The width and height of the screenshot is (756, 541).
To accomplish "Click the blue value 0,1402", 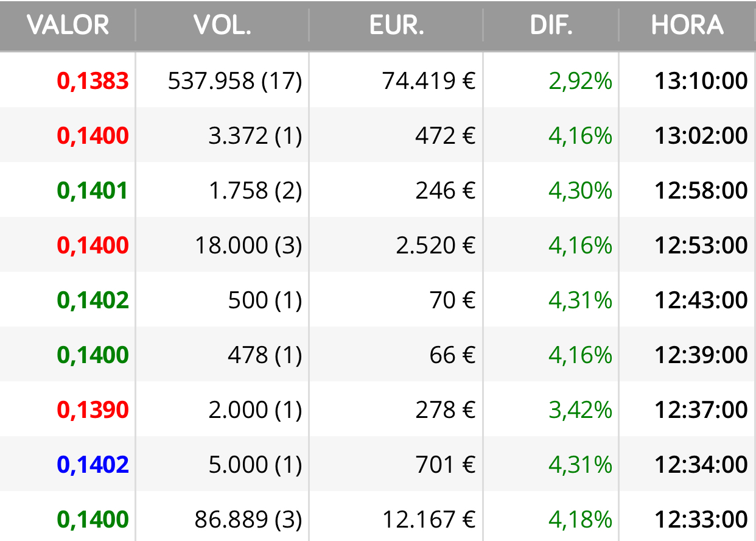I will point(93,464).
